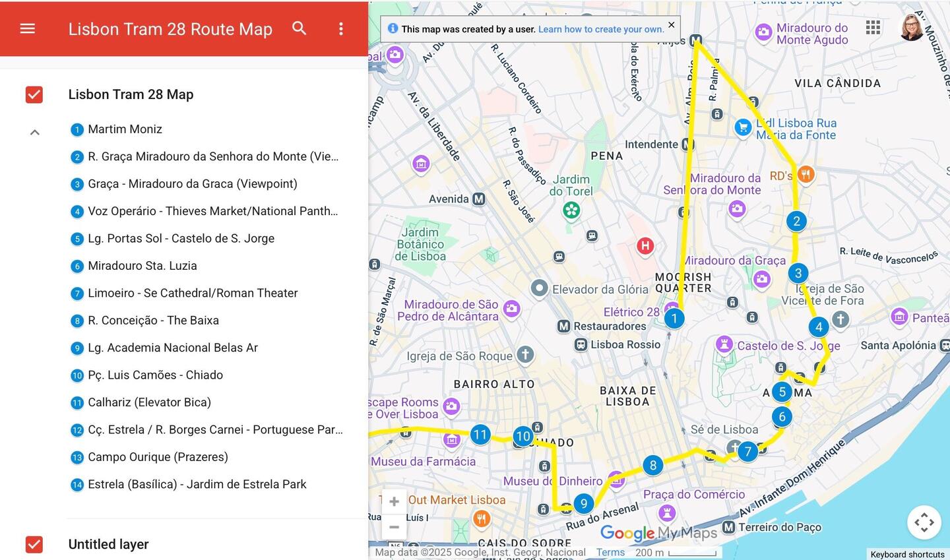This screenshot has width=950, height=560.
Task: Collapse the Lisbon Tram 28 Map list
Action: (35, 132)
